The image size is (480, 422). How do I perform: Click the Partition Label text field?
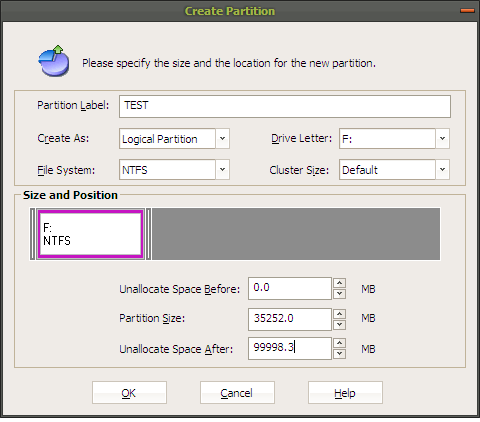[285, 106]
